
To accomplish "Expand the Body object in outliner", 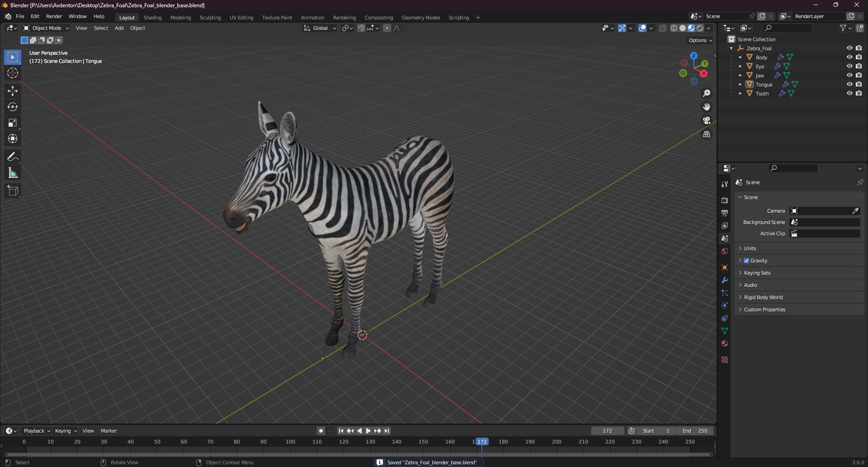I will [x=740, y=57].
